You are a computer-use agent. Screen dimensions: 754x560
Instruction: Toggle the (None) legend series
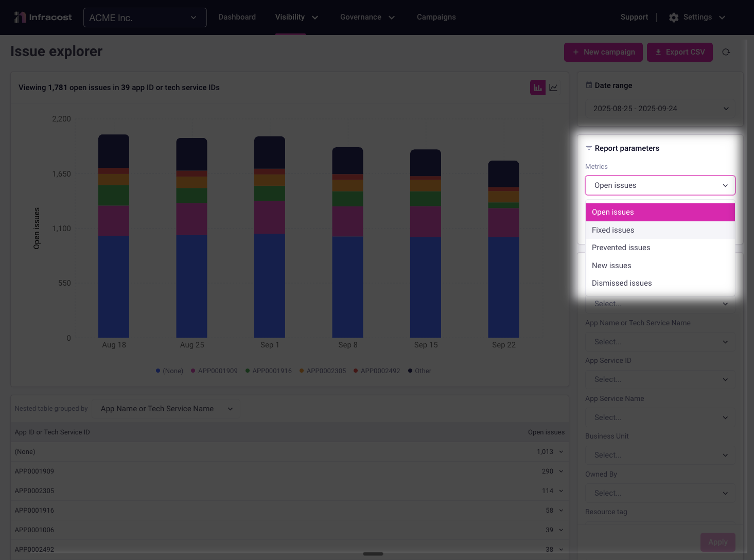[169, 371]
